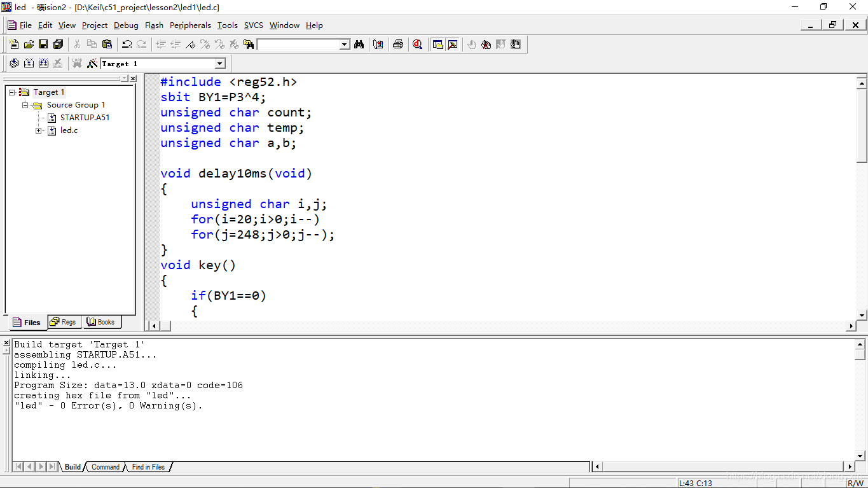
Task: Open the Project menu
Action: pyautogui.click(x=95, y=25)
